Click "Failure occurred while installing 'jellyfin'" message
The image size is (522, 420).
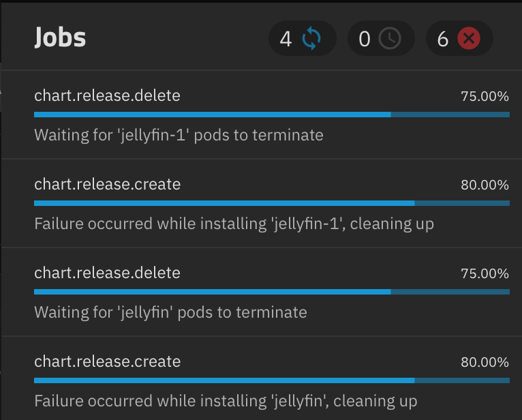click(226, 401)
